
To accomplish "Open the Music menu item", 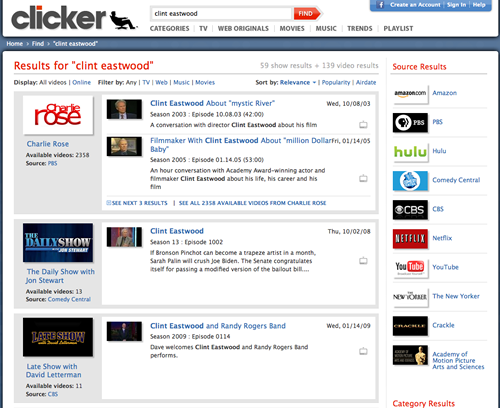I will pos(326,29).
